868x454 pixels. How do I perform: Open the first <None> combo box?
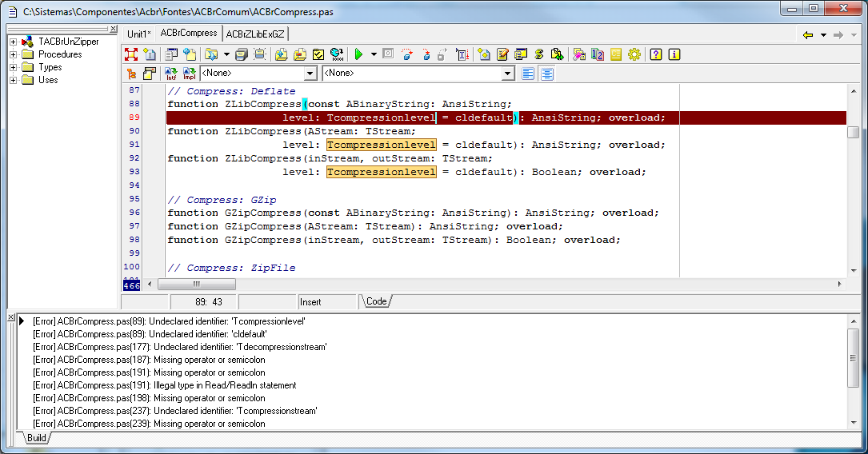click(x=258, y=73)
